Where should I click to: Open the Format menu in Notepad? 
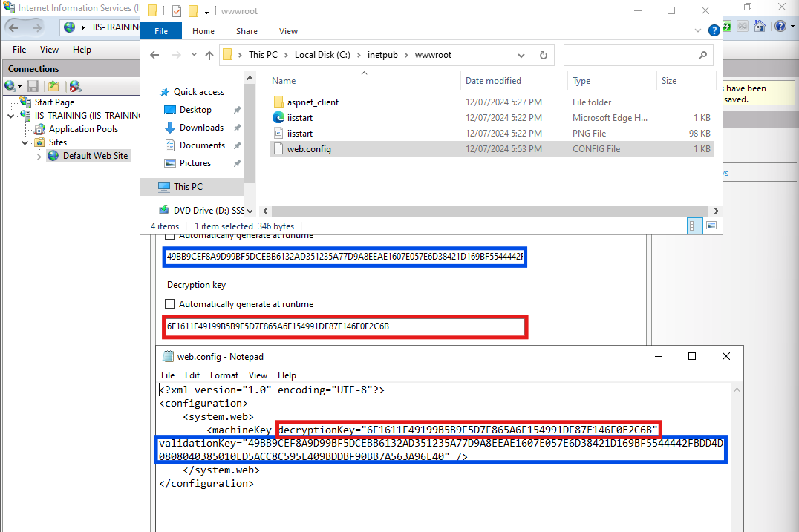[224, 375]
